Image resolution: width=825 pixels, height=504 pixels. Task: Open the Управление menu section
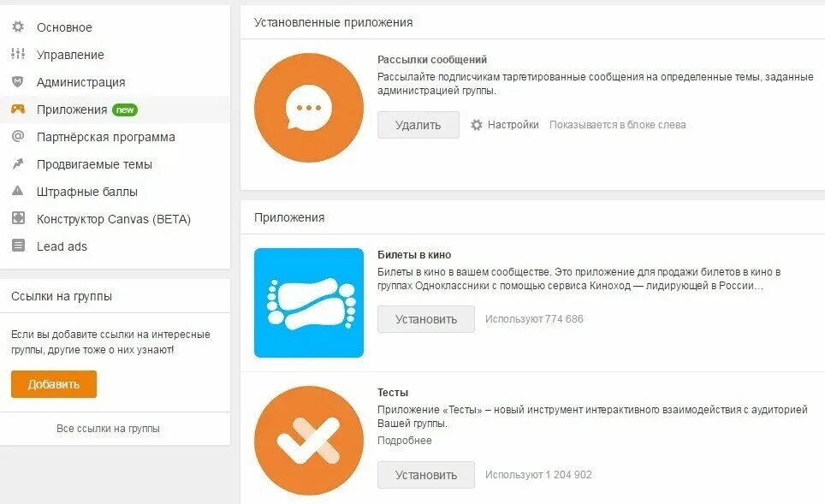(70, 55)
